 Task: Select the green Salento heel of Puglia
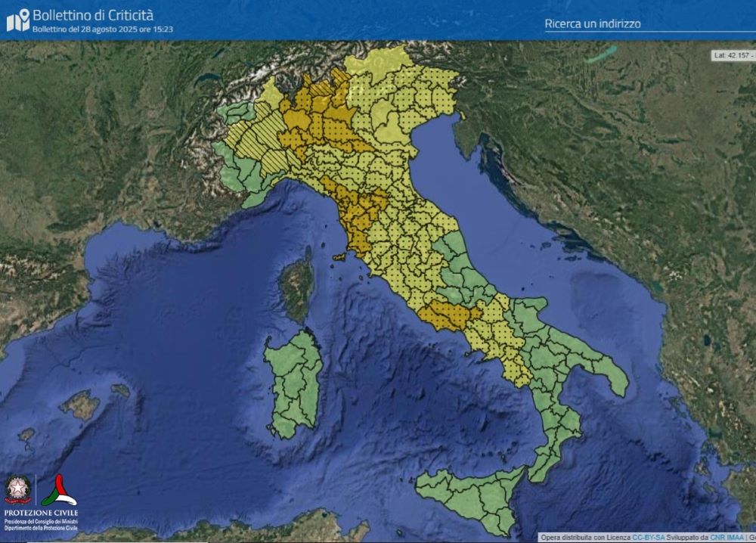pyautogui.click(x=612, y=378)
